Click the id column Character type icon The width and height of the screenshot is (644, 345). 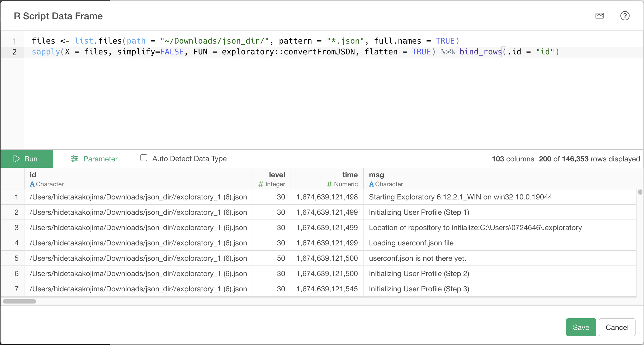point(32,184)
